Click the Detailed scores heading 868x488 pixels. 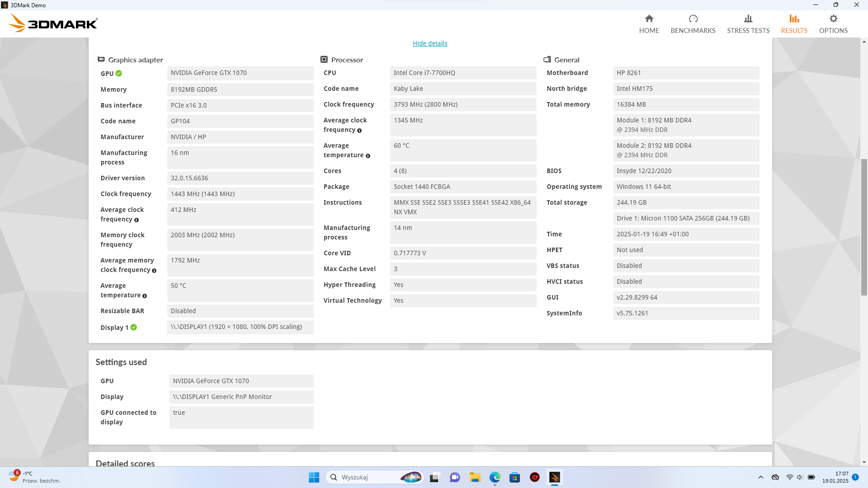125,463
